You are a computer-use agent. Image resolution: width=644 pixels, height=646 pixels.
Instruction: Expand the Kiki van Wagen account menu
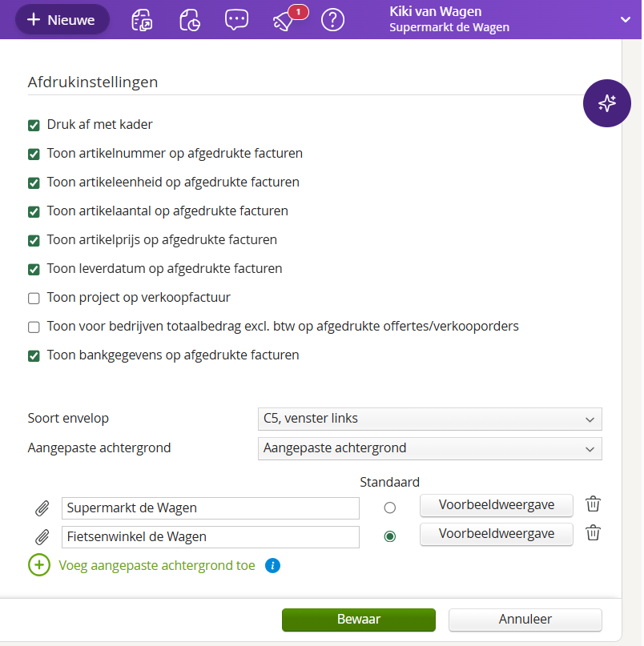[625, 19]
